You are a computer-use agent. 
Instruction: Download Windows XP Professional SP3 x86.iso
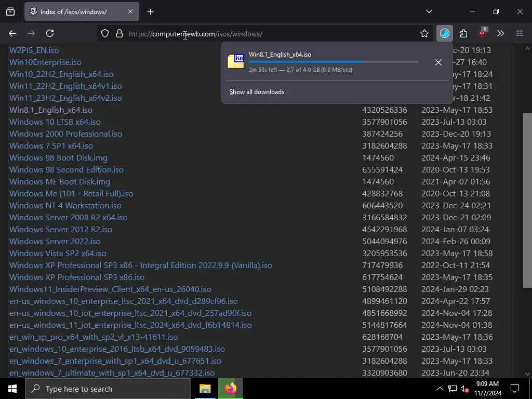77,277
